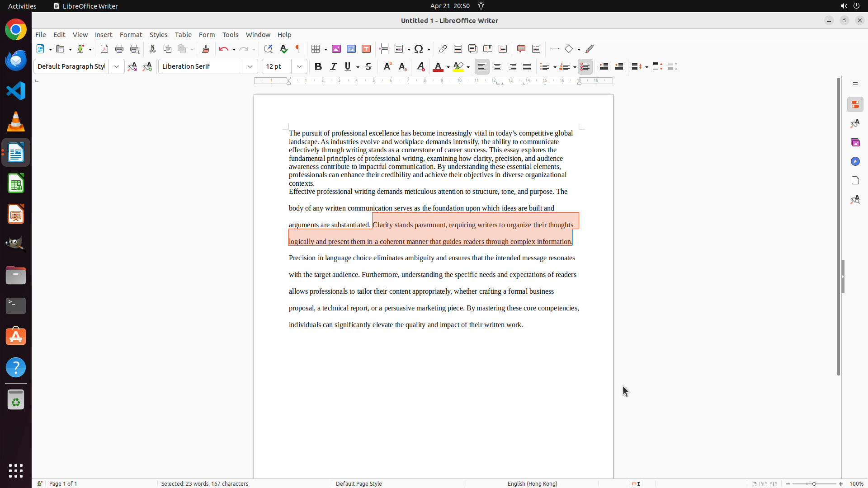
Task: Open Find and Replace icon
Action: click(x=268, y=49)
